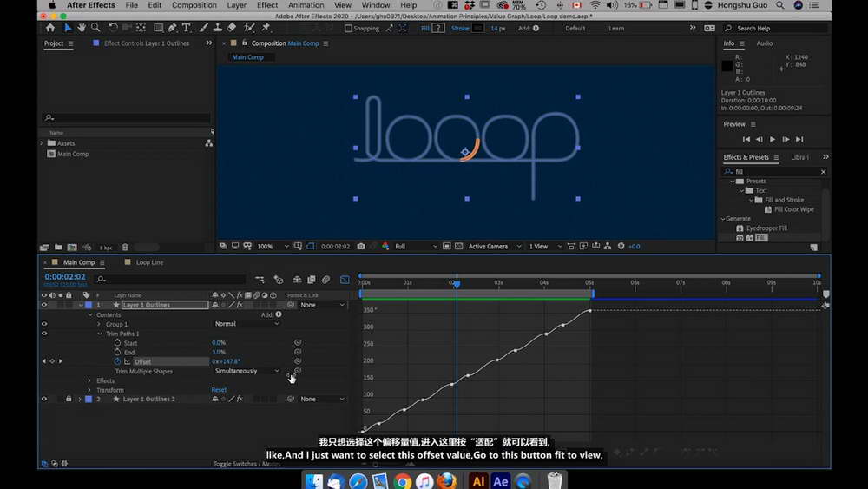Select the Zoom magnifier tool
Viewport: 868px width, 489px height.
tap(95, 28)
